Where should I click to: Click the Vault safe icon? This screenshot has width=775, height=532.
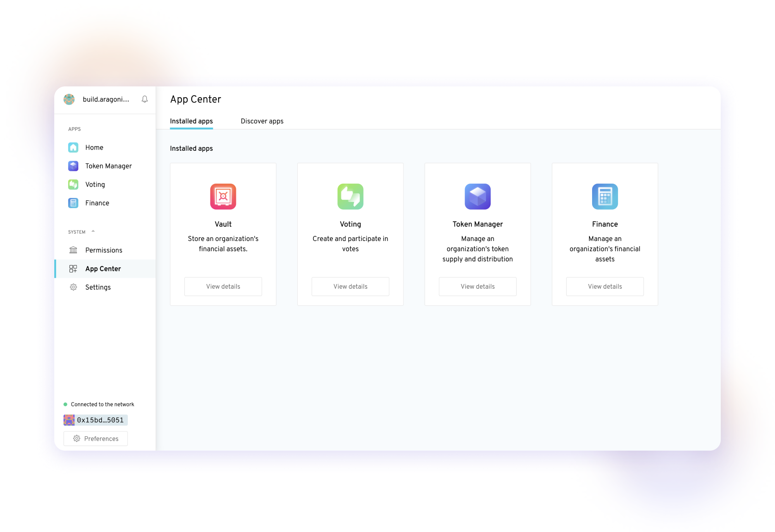pyautogui.click(x=223, y=196)
